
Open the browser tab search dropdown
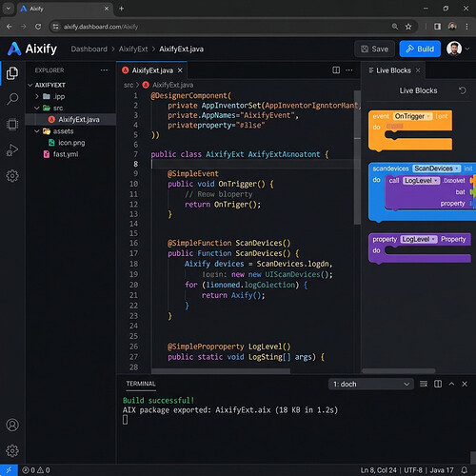(x=9, y=9)
